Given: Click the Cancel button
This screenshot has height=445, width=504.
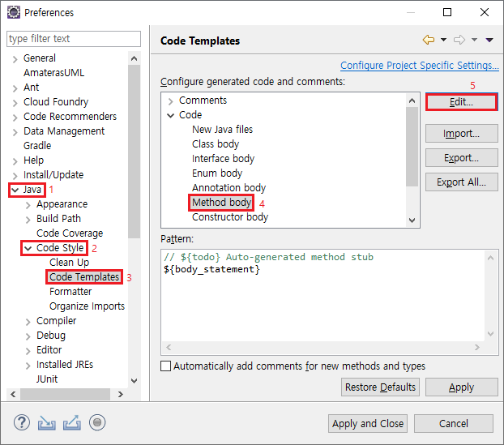Looking at the screenshot, I should click(454, 423).
